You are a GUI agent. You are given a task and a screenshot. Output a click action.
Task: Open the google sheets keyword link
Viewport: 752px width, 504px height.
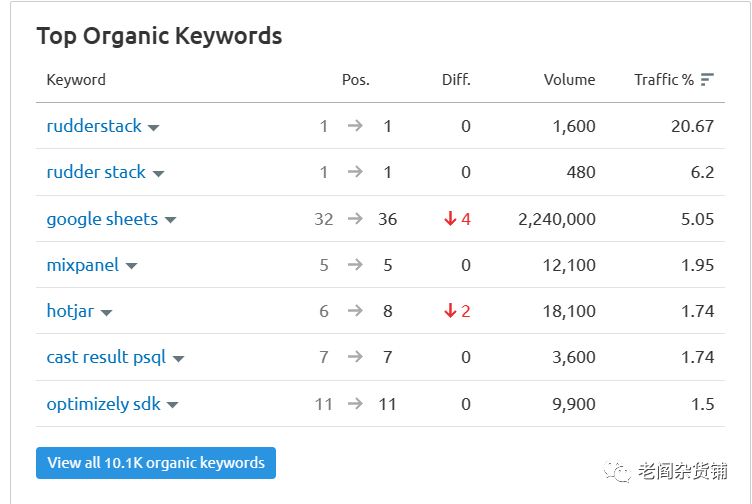click(102, 219)
